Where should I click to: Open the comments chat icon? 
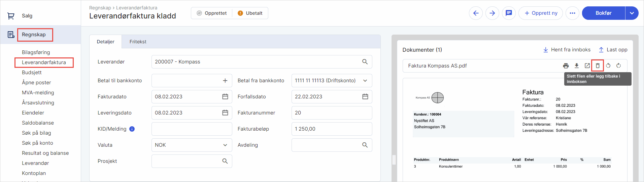509,13
